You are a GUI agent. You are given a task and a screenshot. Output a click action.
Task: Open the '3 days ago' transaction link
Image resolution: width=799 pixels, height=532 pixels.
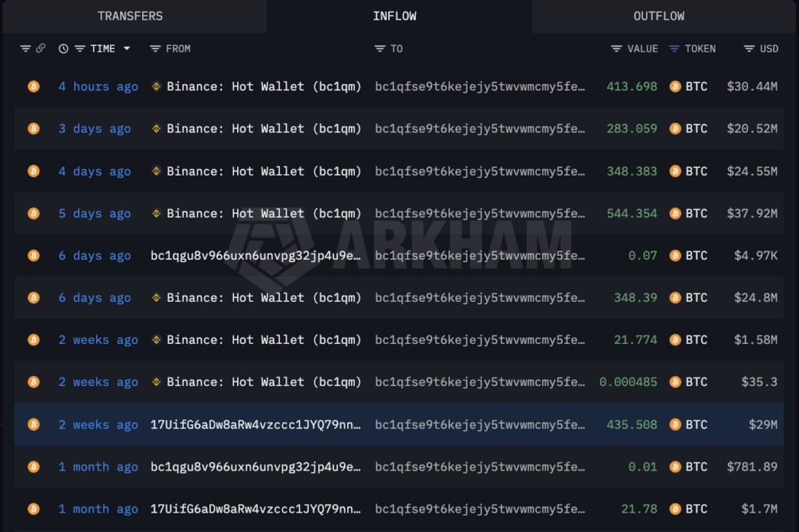click(x=94, y=129)
